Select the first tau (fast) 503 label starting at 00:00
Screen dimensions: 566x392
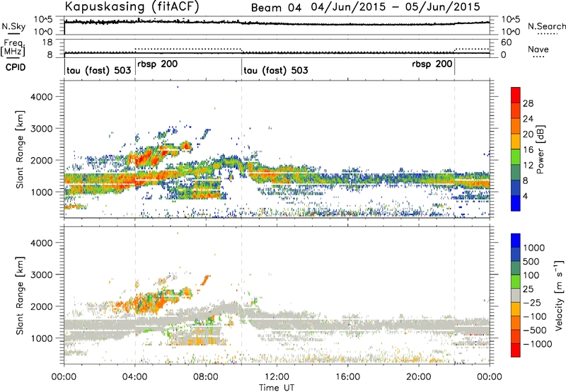click(98, 70)
